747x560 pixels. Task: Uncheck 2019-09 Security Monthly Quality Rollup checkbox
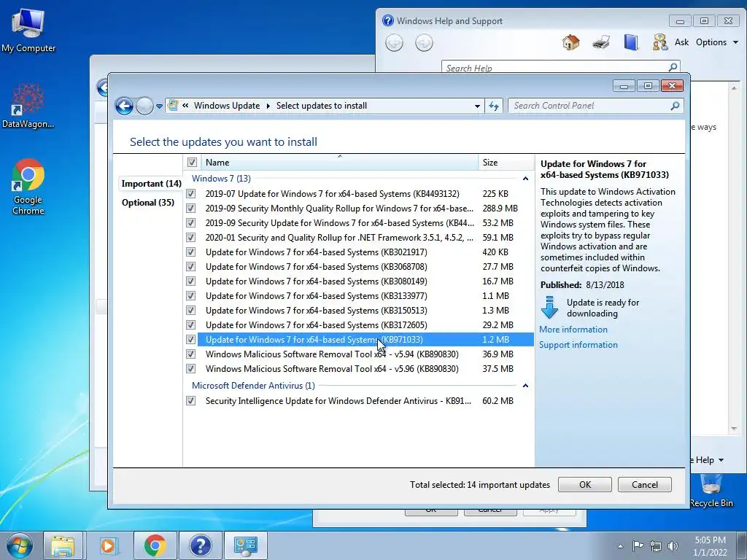tap(191, 209)
